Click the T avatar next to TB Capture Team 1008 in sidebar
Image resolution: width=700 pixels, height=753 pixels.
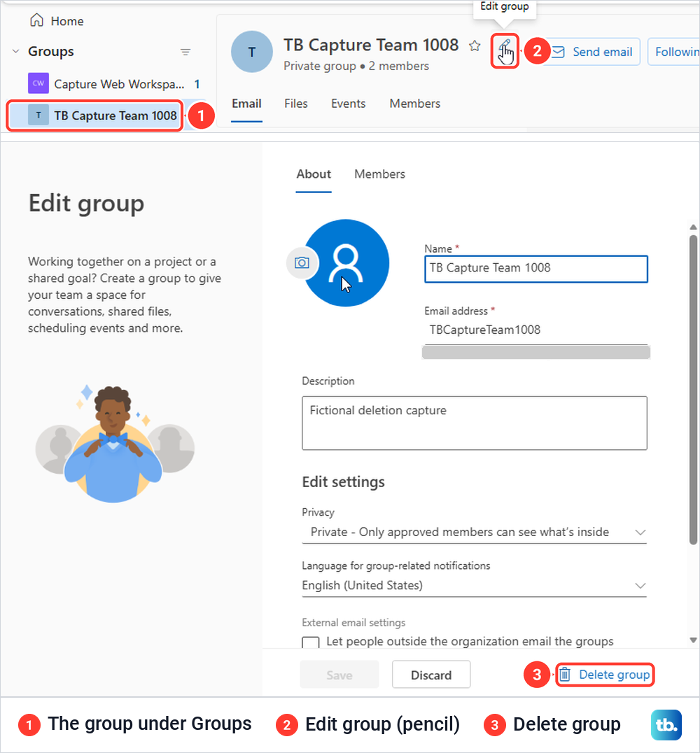point(38,115)
